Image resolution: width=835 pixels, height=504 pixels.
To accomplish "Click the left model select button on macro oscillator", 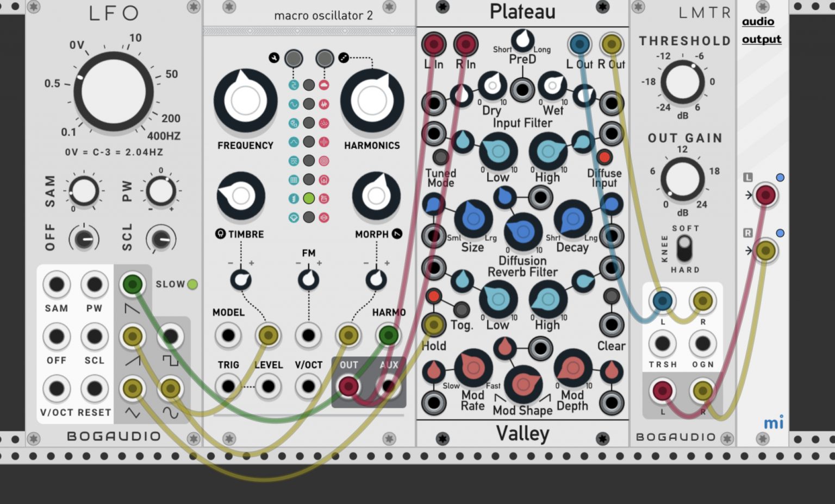I will pyautogui.click(x=294, y=58).
